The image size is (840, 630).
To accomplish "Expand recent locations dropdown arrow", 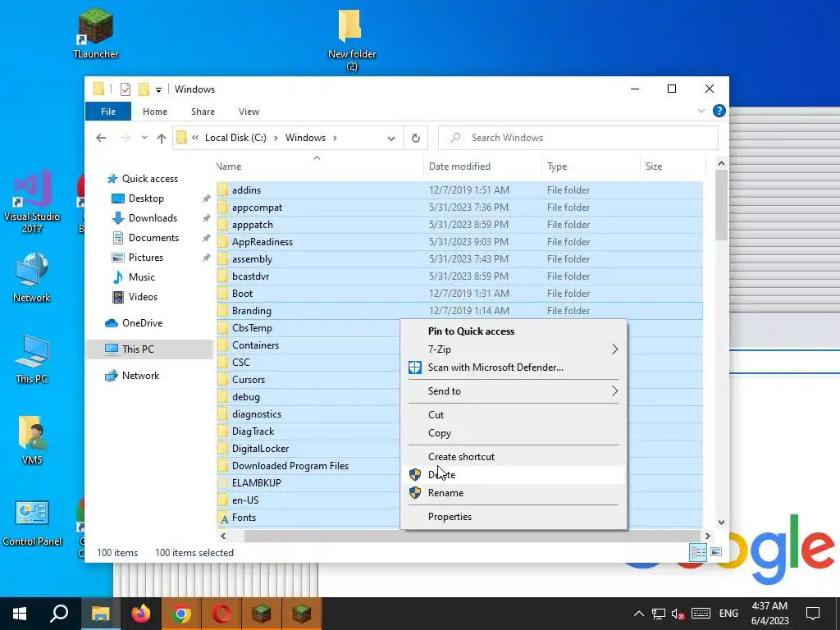I will 144,138.
